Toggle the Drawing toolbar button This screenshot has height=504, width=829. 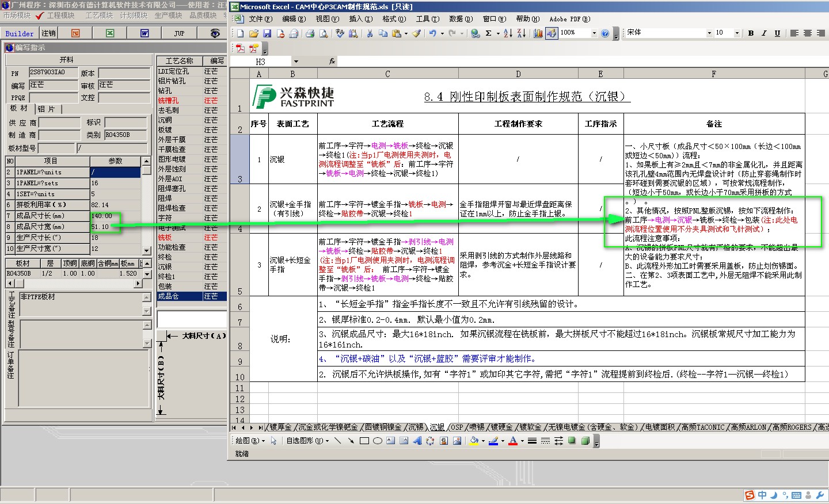[552, 33]
